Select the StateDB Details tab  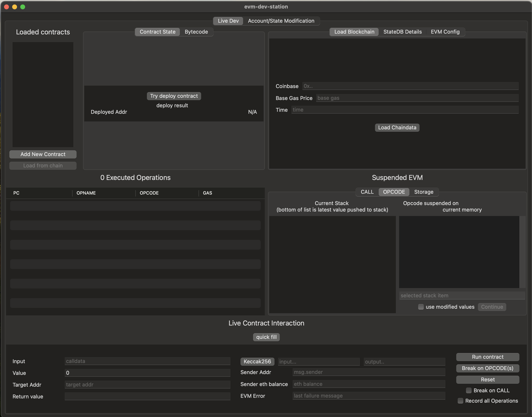pyautogui.click(x=402, y=32)
